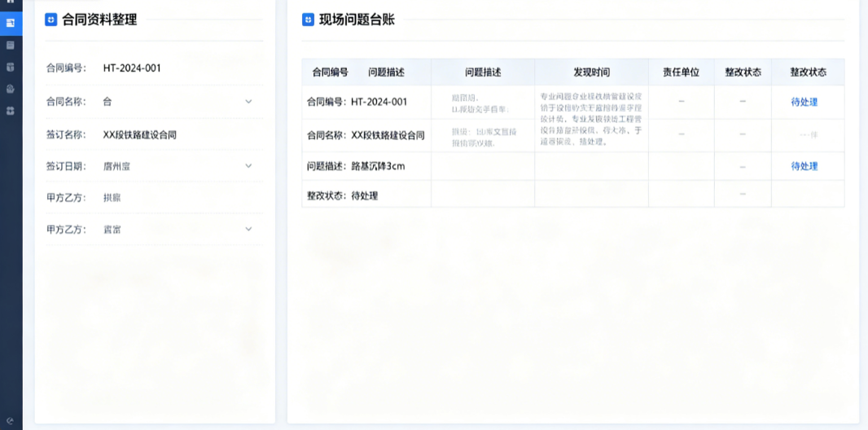Click the blue icon beside 合同资料整理 title
The height and width of the screenshot is (430, 868).
click(x=51, y=20)
